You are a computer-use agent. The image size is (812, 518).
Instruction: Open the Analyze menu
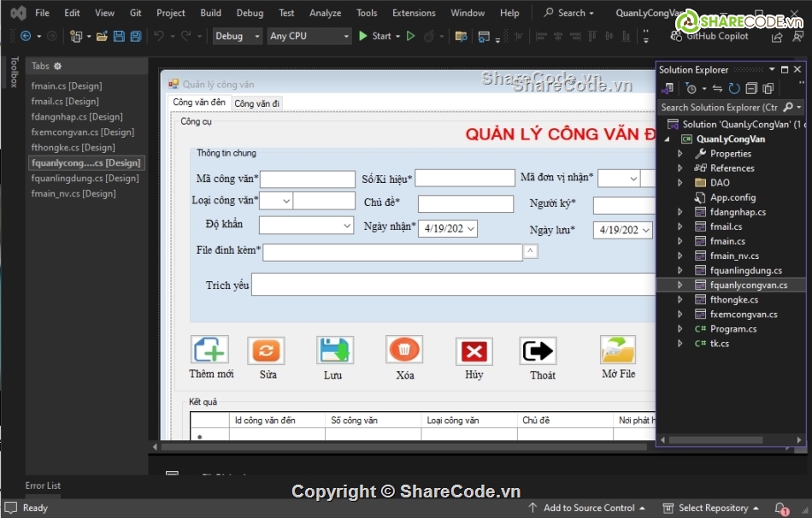325,13
